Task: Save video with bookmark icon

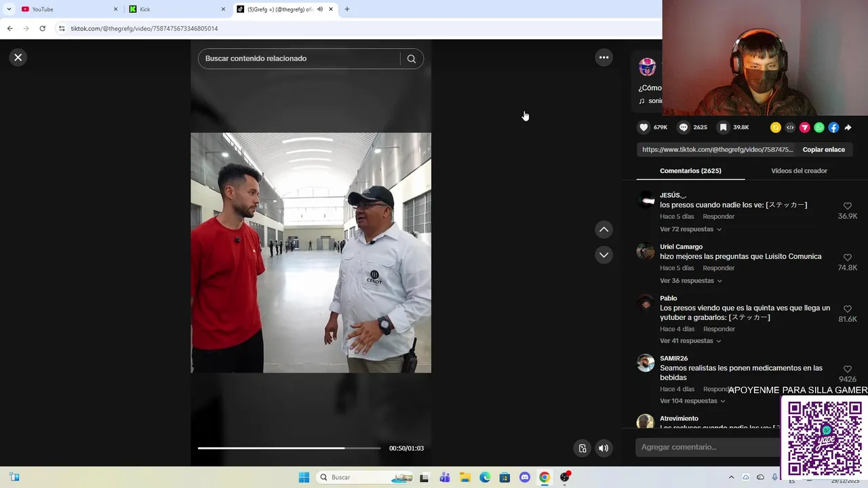Action: point(724,127)
